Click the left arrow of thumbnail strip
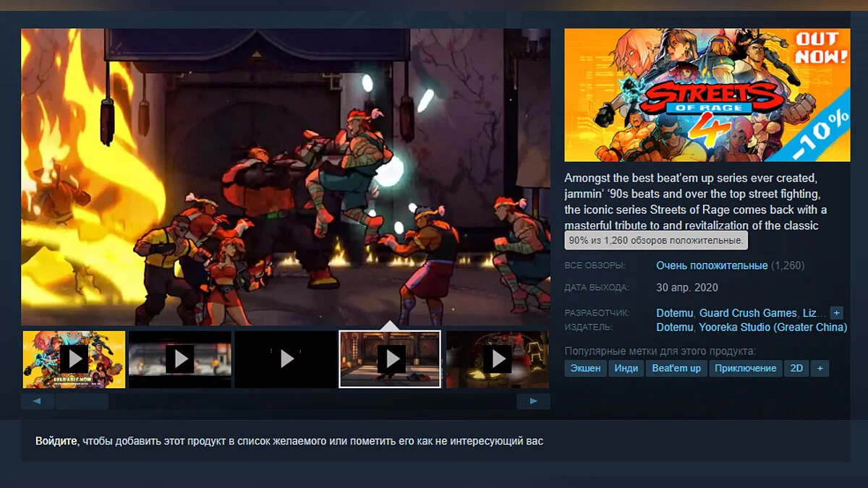The image size is (868, 488). pos(38,401)
